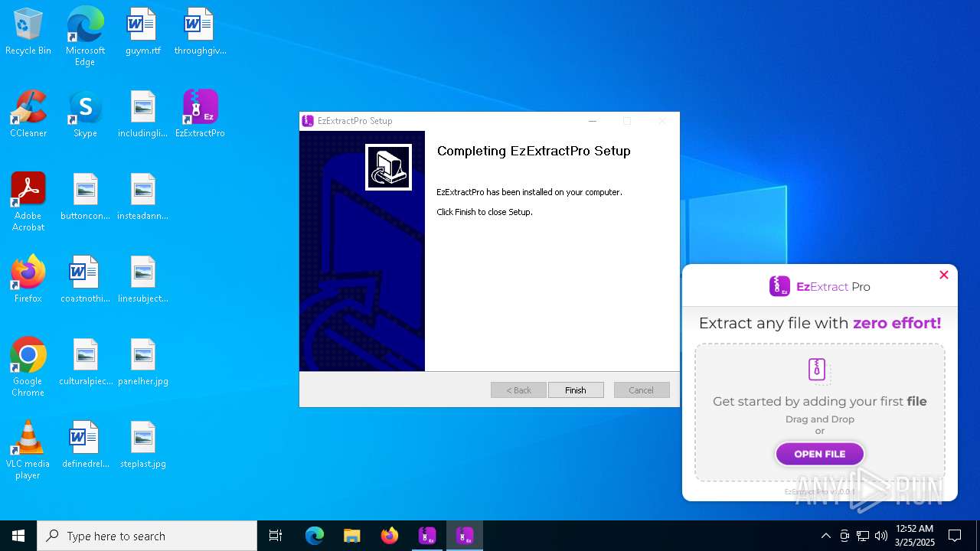The image size is (980, 551).
Task: Open Firefox from the taskbar
Action: 390,536
